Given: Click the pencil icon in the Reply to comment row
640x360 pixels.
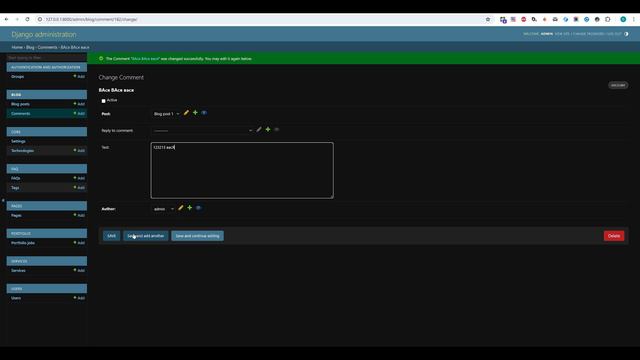Looking at the screenshot, I should 259,129.
